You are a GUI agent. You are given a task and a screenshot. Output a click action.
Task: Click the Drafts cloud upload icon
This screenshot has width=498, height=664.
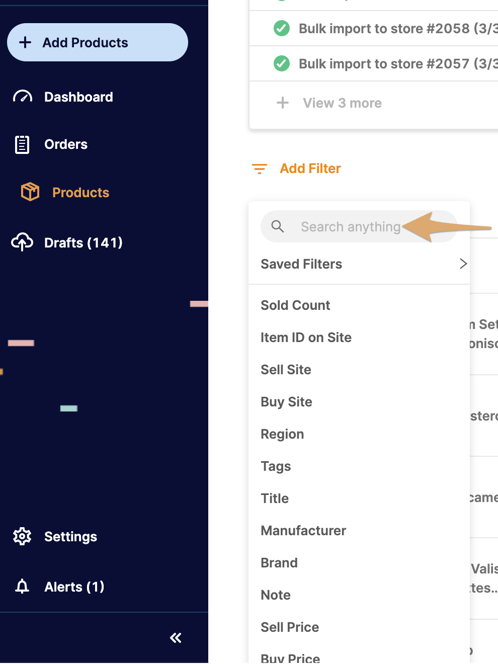tap(22, 242)
